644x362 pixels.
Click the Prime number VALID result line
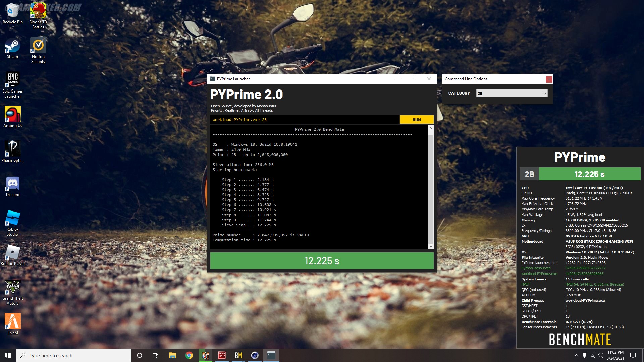pyautogui.click(x=261, y=235)
